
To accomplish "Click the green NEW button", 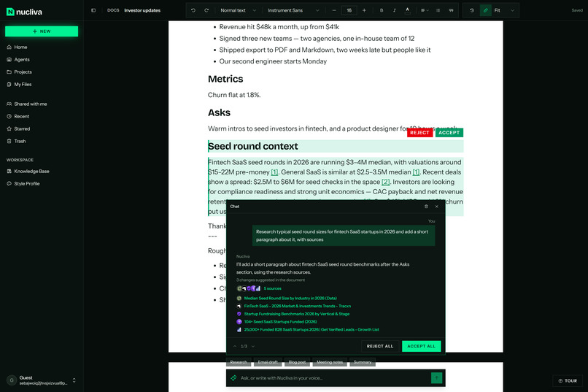I will pyautogui.click(x=42, y=31).
